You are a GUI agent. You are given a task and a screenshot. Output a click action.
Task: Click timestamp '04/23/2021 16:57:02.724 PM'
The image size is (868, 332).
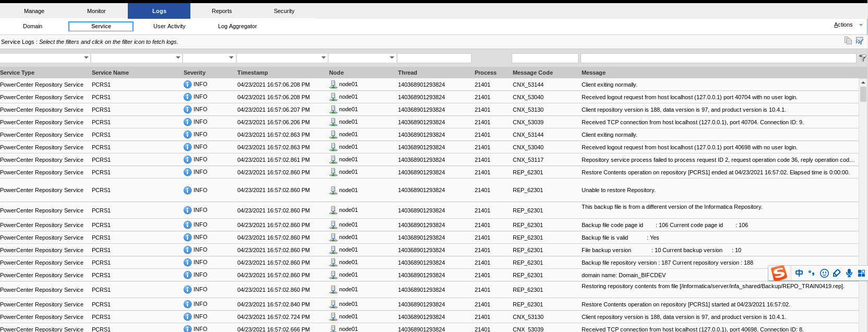(273, 317)
